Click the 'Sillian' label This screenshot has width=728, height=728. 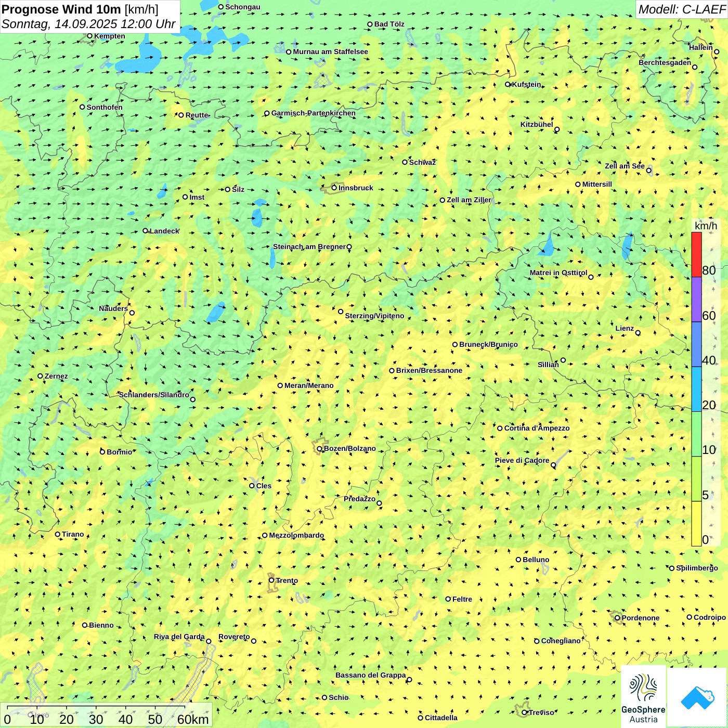click(548, 365)
